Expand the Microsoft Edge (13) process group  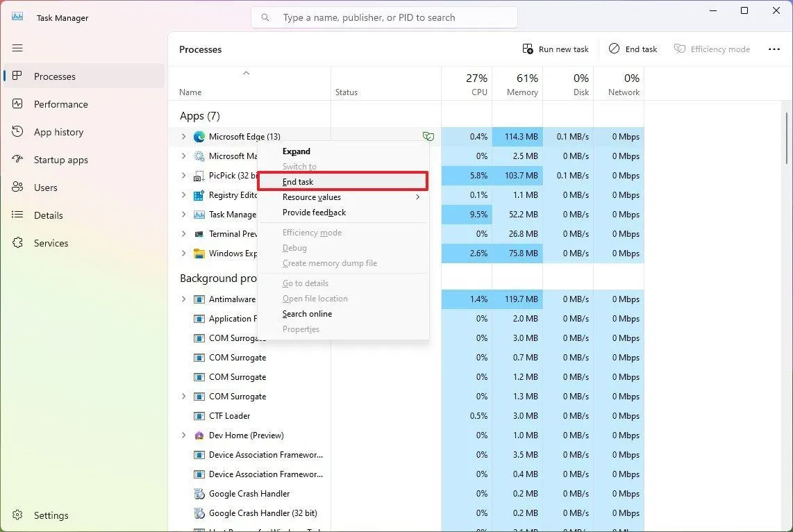183,137
